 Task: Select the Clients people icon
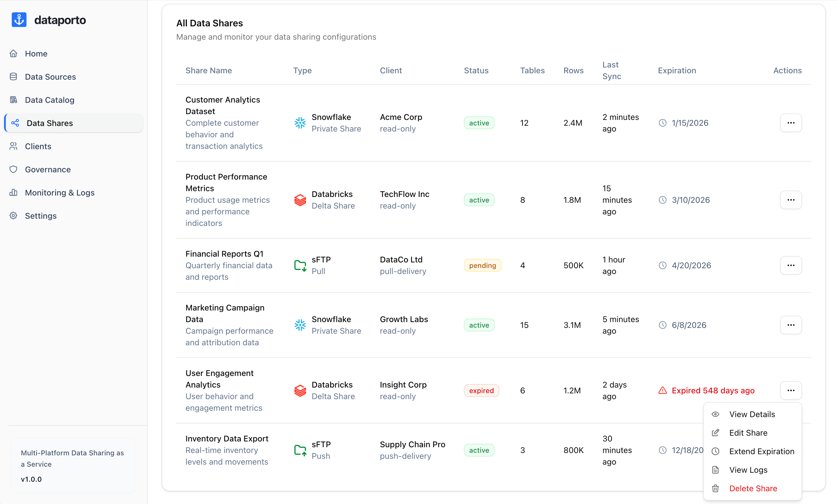point(14,146)
